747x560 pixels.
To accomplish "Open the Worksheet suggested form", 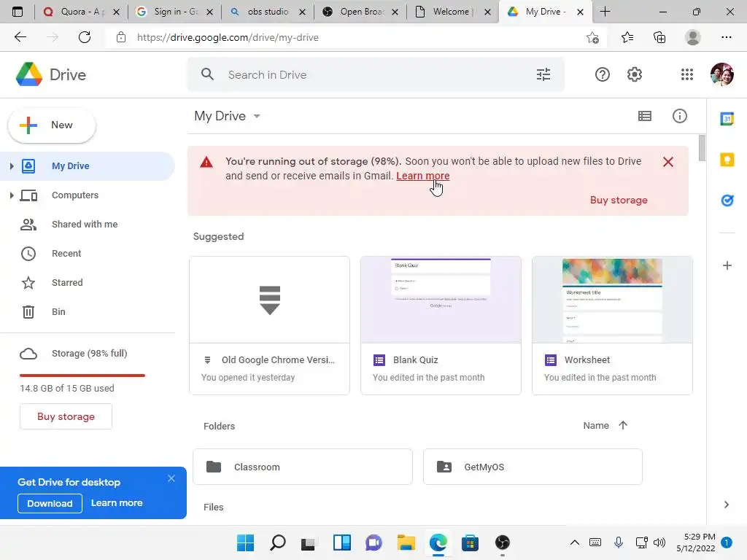I will pos(612,325).
